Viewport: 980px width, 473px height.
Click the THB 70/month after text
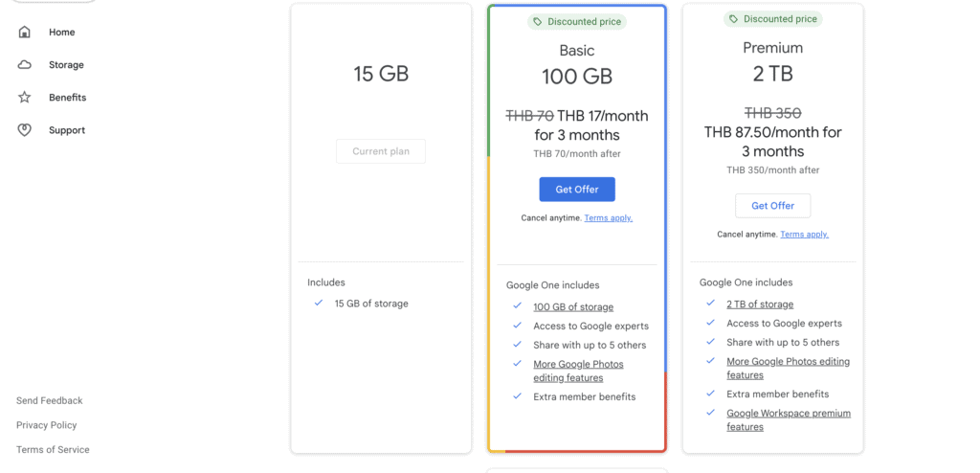577,154
